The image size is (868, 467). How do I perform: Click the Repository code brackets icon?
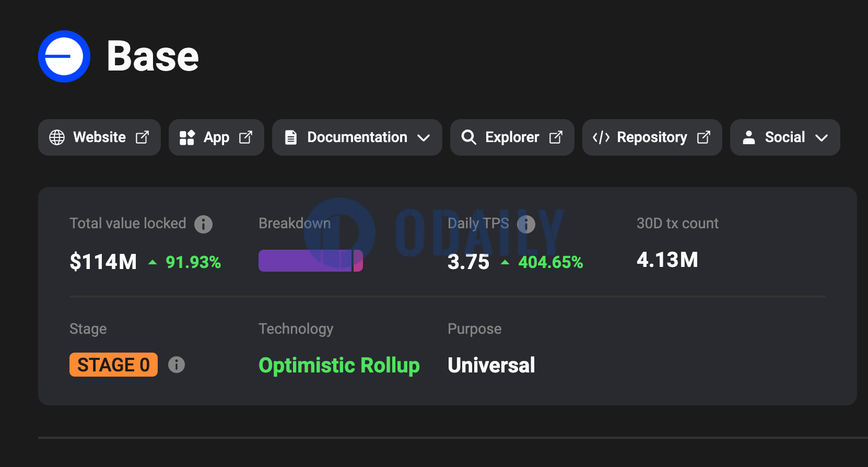pyautogui.click(x=601, y=137)
